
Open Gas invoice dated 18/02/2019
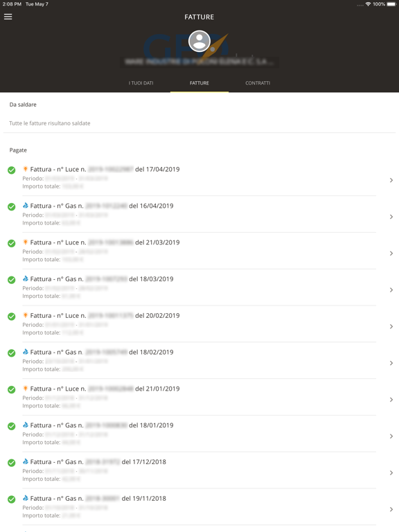[x=199, y=360]
